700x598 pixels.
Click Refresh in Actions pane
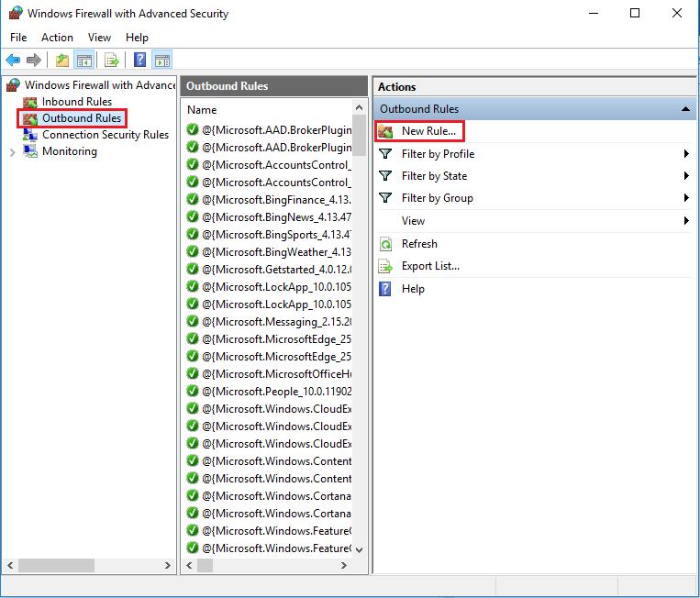pyautogui.click(x=419, y=244)
